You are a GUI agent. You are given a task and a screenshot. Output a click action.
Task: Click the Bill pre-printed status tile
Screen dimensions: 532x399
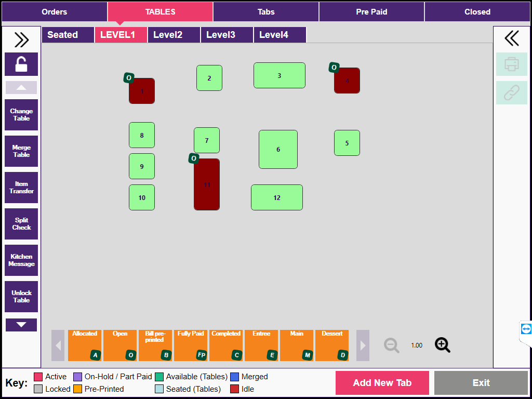[x=155, y=345]
